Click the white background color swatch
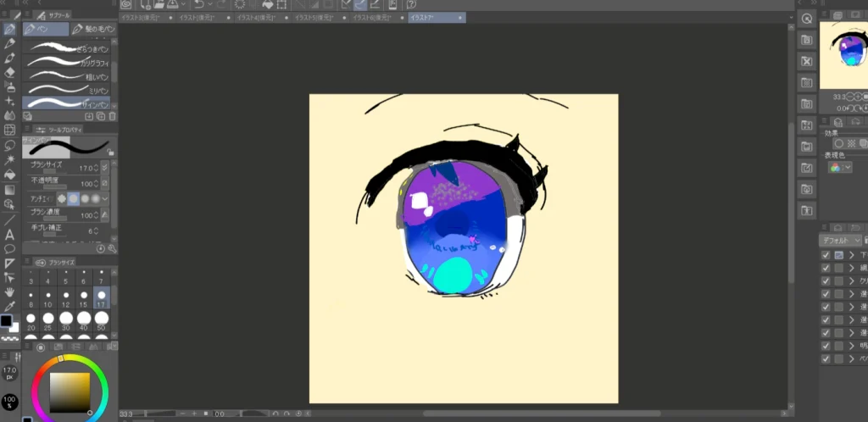 [15, 328]
